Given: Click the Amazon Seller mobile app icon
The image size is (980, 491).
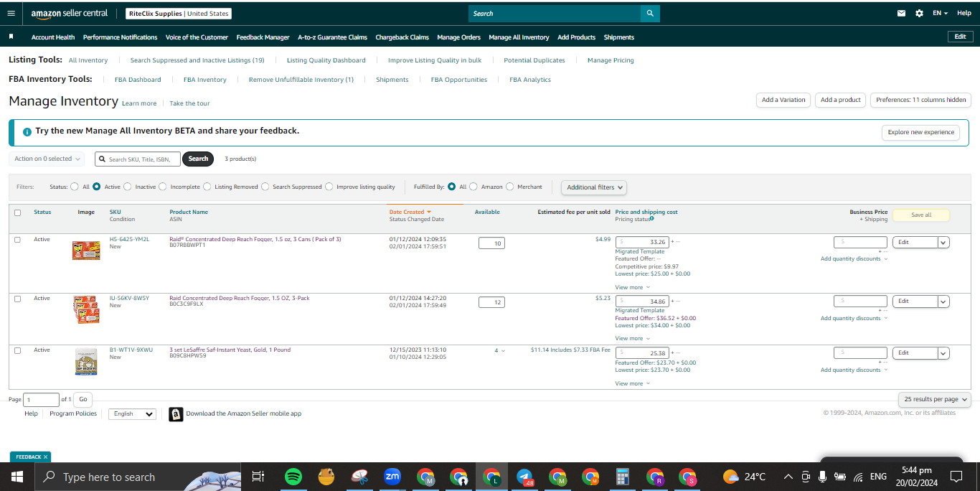Looking at the screenshot, I should 176,414.
